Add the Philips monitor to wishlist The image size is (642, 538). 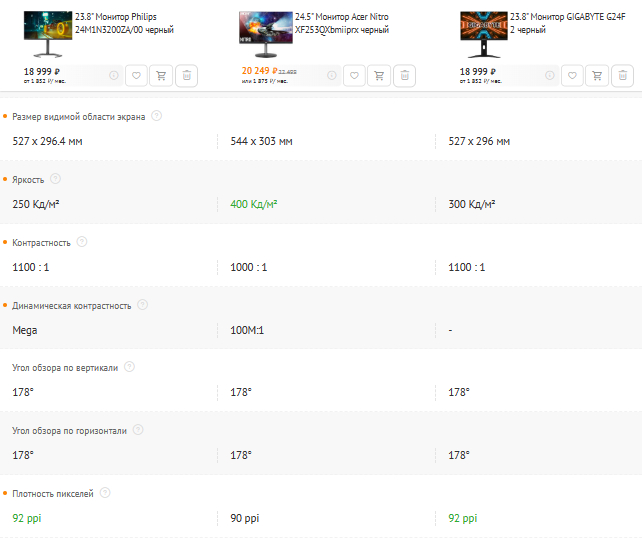tap(137, 75)
